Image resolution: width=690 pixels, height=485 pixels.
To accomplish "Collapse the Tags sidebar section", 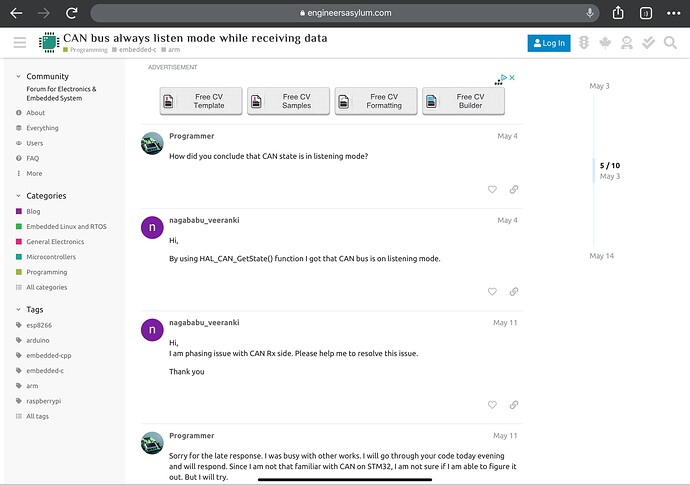I will click(29, 309).
